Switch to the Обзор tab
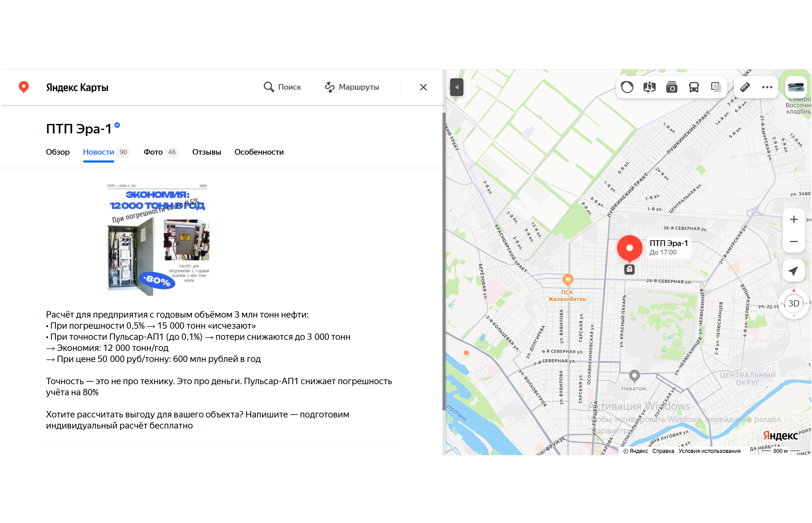The height and width of the screenshot is (523, 812). (x=58, y=152)
